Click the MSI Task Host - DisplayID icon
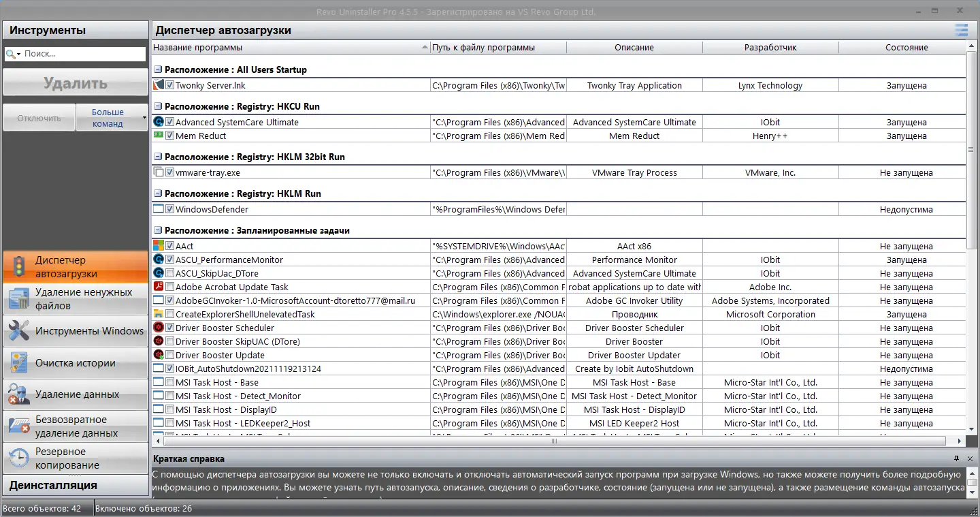The image size is (980, 517). [159, 409]
